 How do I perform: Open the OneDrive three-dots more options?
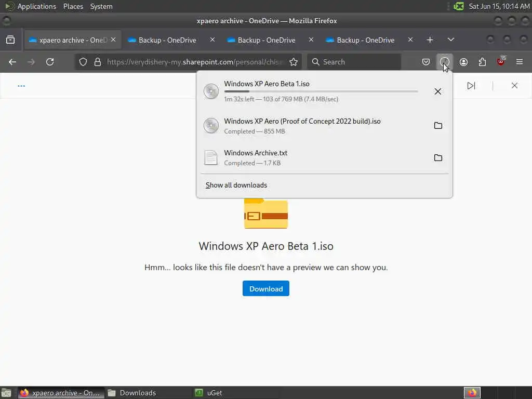click(21, 86)
